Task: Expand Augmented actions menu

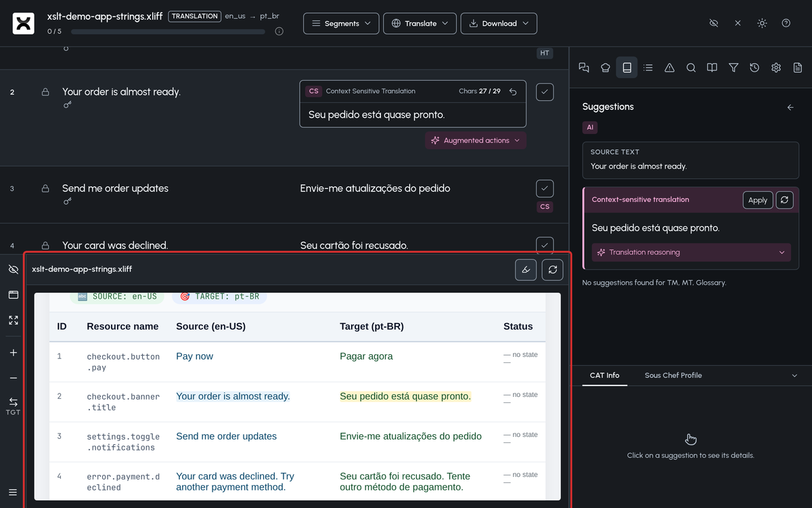Action: (x=476, y=140)
